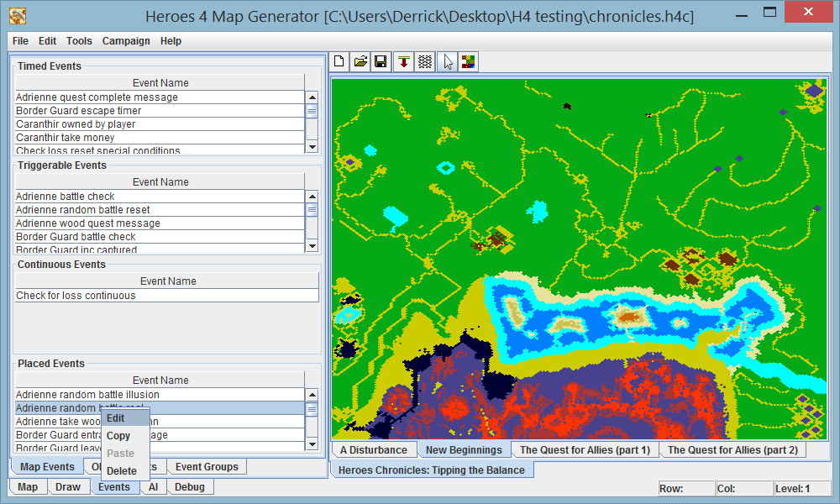The image size is (840, 504).
Task: Click the Placed Events scrollbar thumb
Action: pos(312,410)
